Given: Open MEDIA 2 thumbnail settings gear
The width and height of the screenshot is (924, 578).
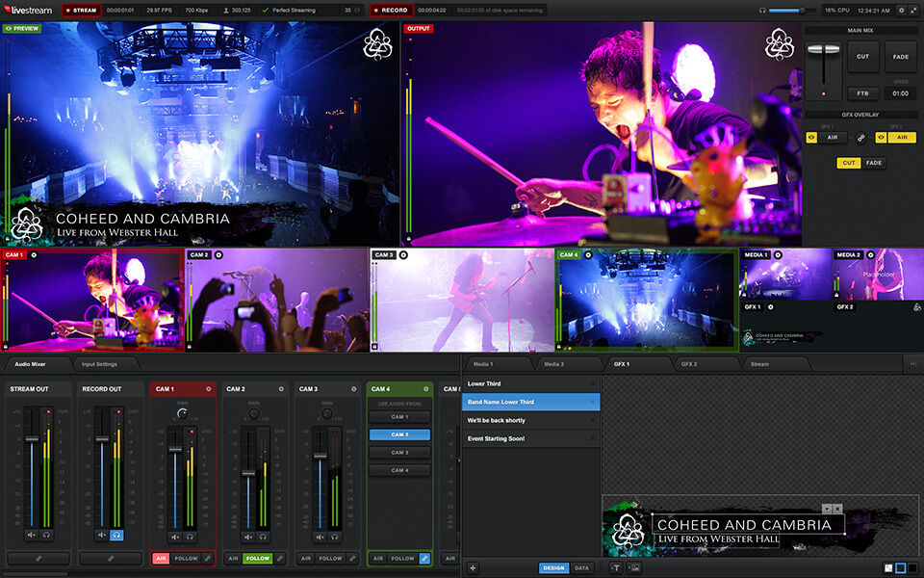Looking at the screenshot, I should click(870, 254).
